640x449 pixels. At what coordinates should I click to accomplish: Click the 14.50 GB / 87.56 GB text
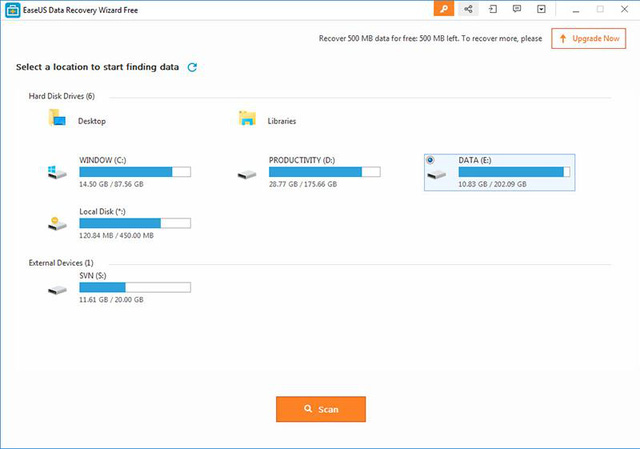click(x=111, y=184)
